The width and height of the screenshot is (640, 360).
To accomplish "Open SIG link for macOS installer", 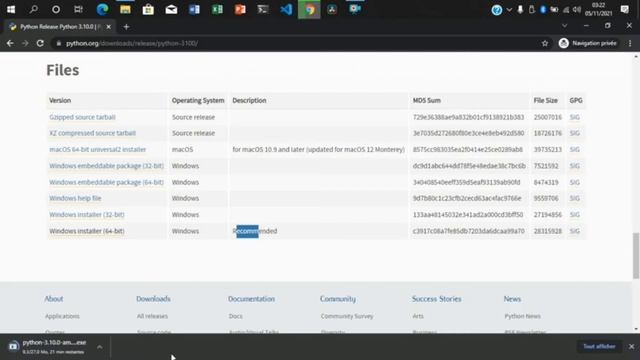I will point(575,149).
